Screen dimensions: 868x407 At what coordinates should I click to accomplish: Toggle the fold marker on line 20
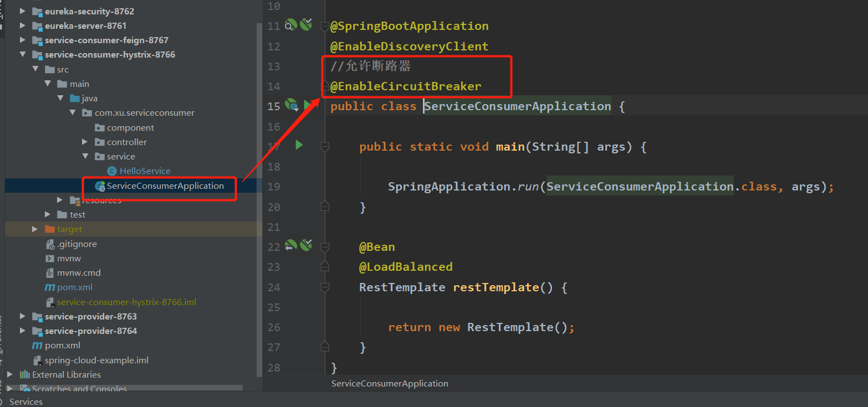(x=325, y=206)
